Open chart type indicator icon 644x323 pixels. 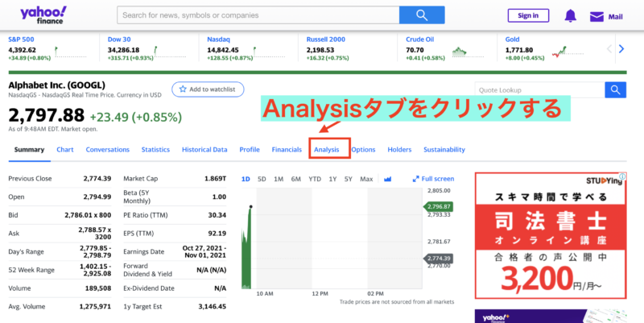coord(387,179)
